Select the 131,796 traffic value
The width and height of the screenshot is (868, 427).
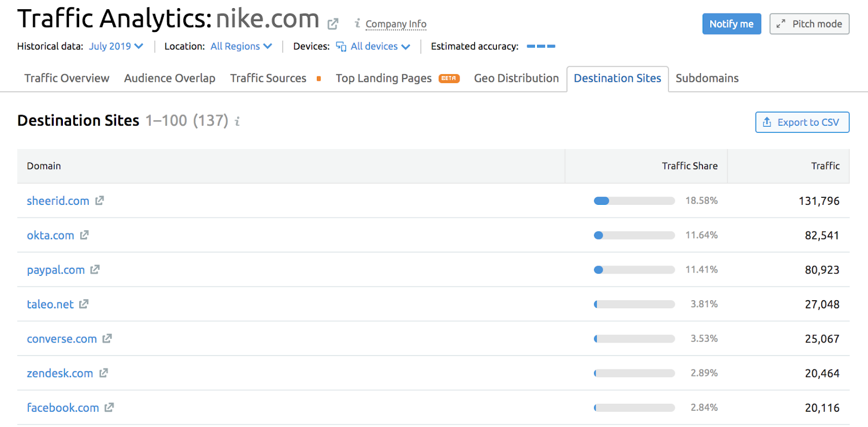[819, 201]
